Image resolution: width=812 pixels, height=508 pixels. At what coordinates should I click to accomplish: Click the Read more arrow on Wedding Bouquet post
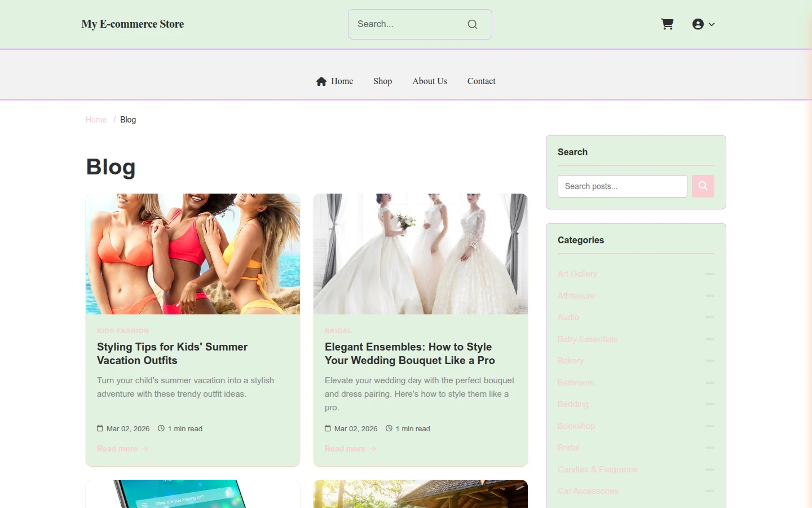pyautogui.click(x=373, y=449)
